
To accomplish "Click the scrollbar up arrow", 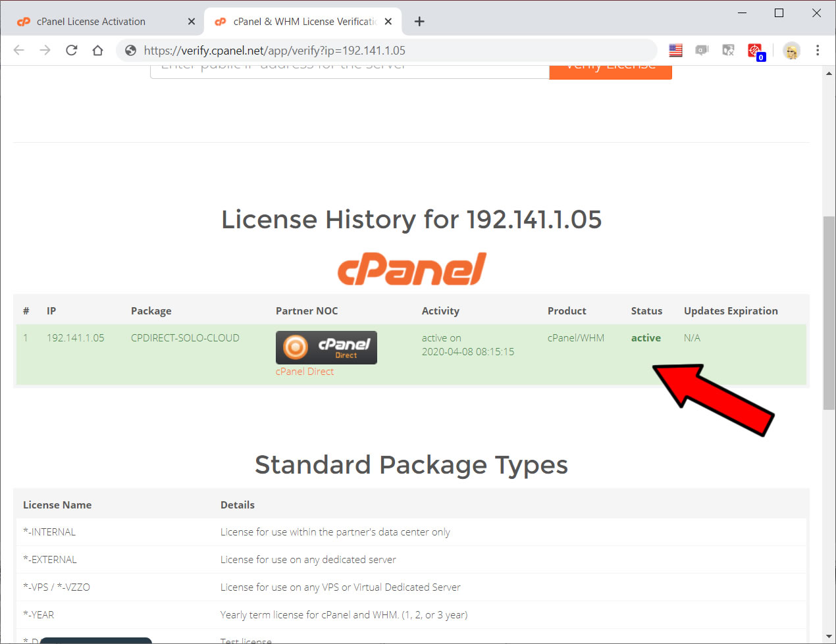I will pos(829,73).
